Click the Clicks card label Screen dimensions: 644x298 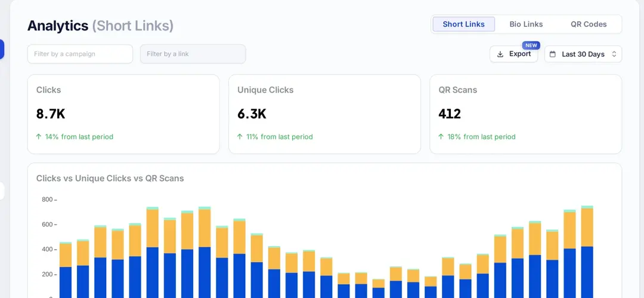(48, 90)
